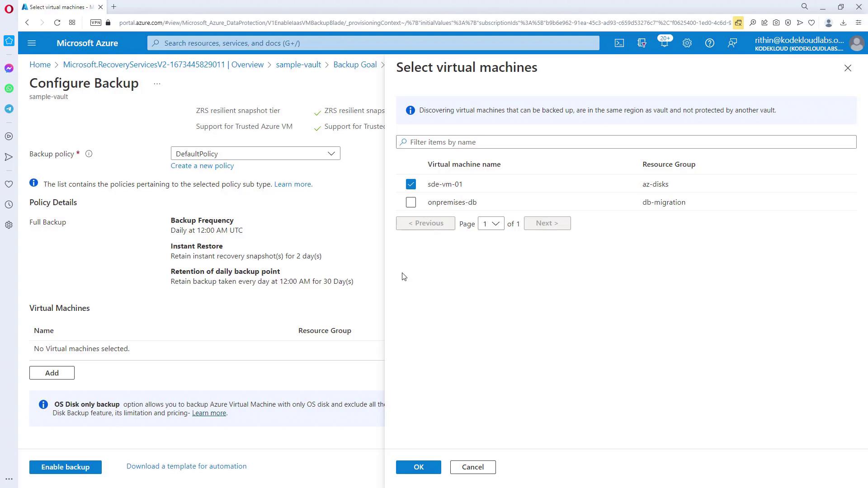
Task: Open Directories and subscriptions filter icon
Action: pyautogui.click(x=642, y=43)
